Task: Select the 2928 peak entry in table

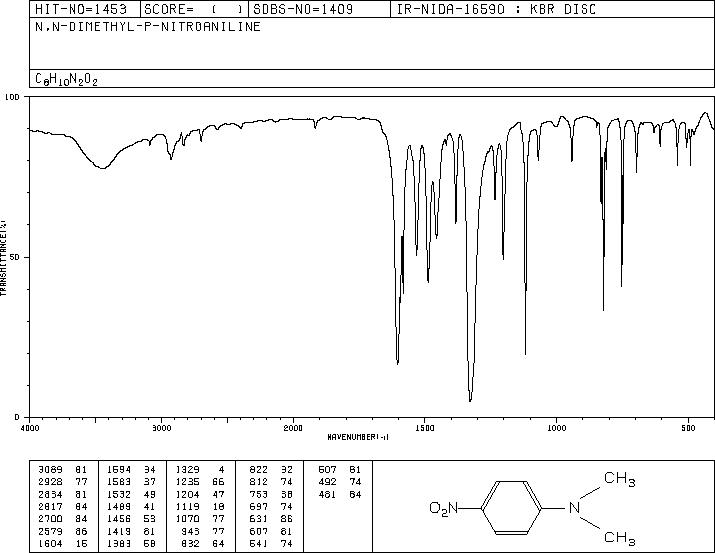Action: pyautogui.click(x=62, y=482)
